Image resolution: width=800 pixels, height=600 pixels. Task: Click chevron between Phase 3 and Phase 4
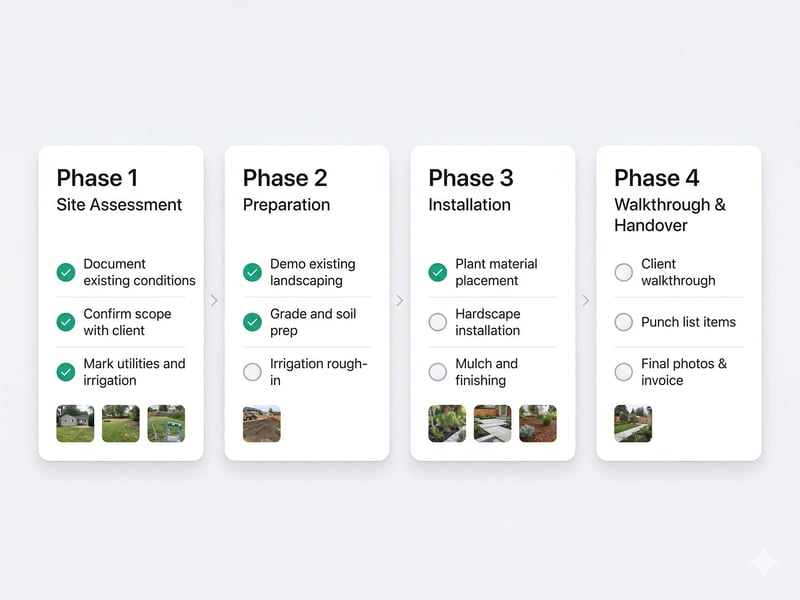click(x=586, y=300)
